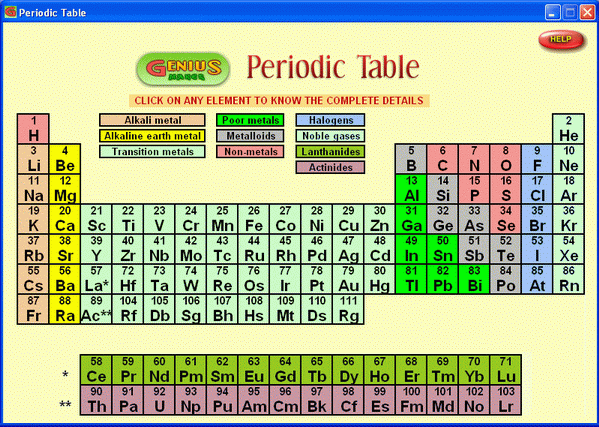The image size is (599, 427).
Task: Open details for Lanthanum (La*)
Action: pos(96,279)
